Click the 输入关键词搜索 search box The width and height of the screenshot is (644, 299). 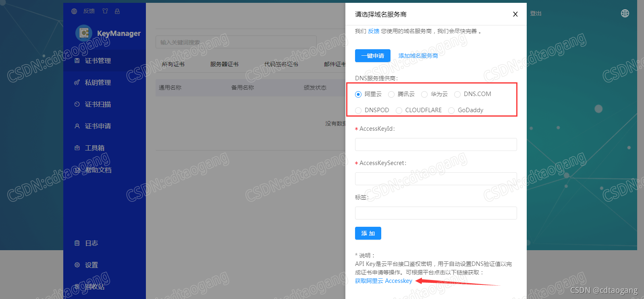[236, 42]
